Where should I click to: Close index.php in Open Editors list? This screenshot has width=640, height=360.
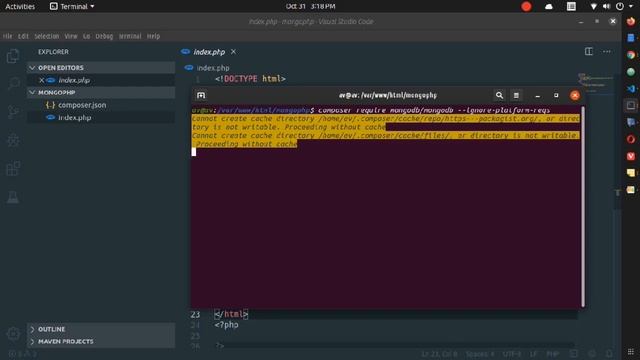(x=41, y=80)
